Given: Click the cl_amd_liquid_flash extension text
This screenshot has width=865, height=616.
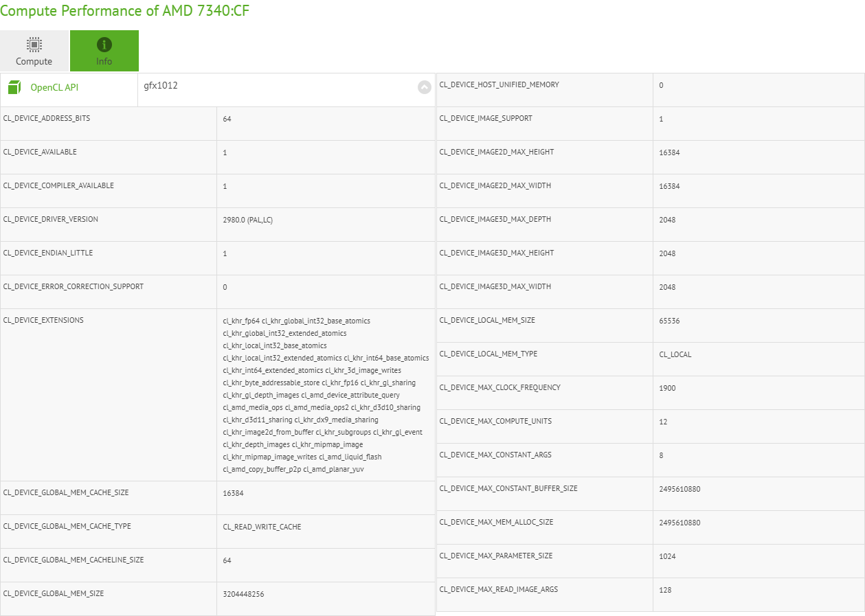Looking at the screenshot, I should click(x=350, y=457).
